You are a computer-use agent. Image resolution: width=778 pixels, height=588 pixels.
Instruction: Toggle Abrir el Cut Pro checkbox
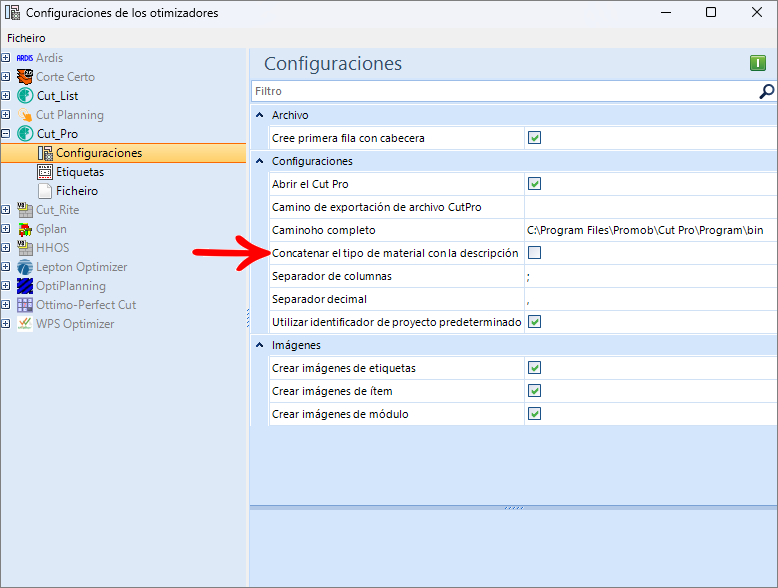tap(534, 184)
